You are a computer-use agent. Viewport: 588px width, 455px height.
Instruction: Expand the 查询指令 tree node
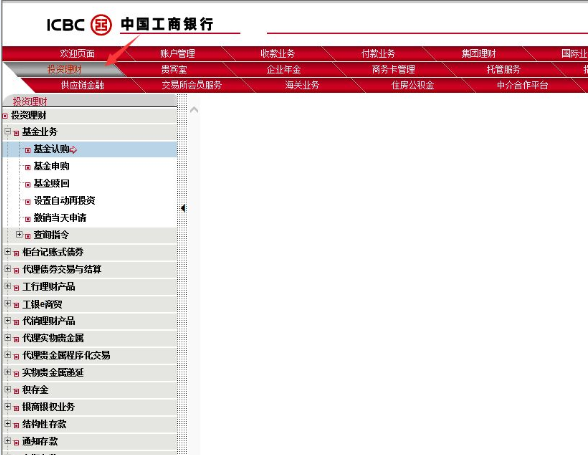(x=19, y=234)
